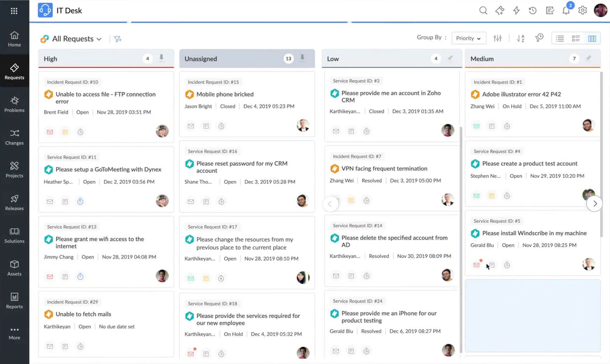The width and height of the screenshot is (610, 364).
Task: Open Reports in the sidebar
Action: point(14,301)
